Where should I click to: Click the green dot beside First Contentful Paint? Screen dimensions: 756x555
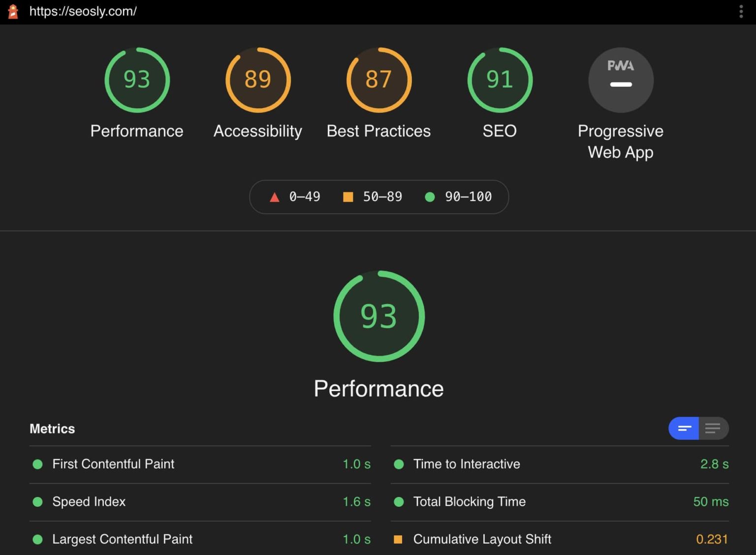tap(38, 464)
